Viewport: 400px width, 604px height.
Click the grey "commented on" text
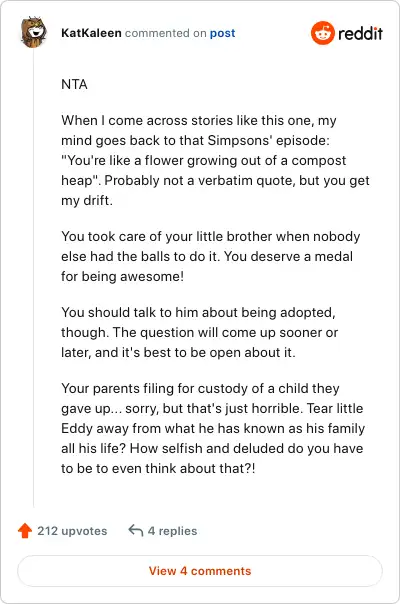[166, 33]
